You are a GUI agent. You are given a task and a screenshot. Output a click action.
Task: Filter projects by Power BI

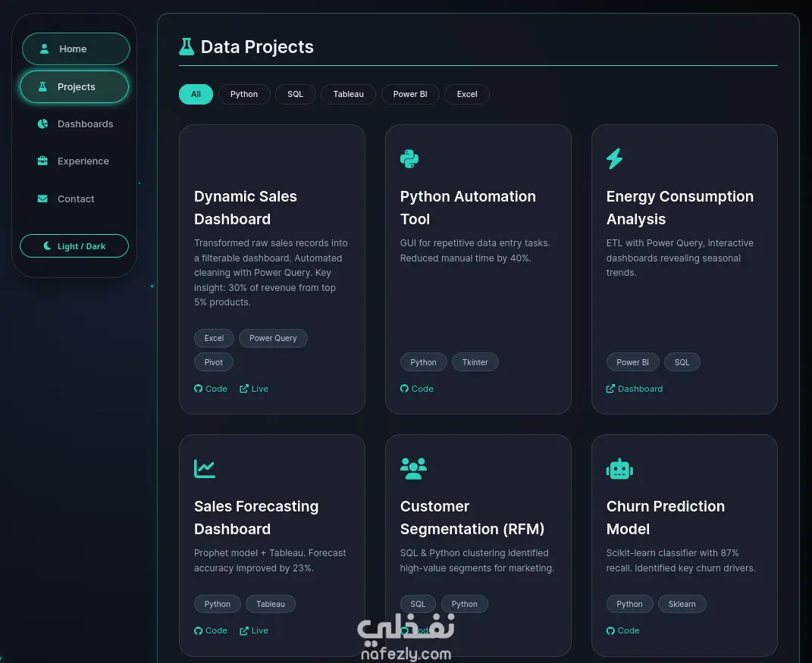[410, 94]
